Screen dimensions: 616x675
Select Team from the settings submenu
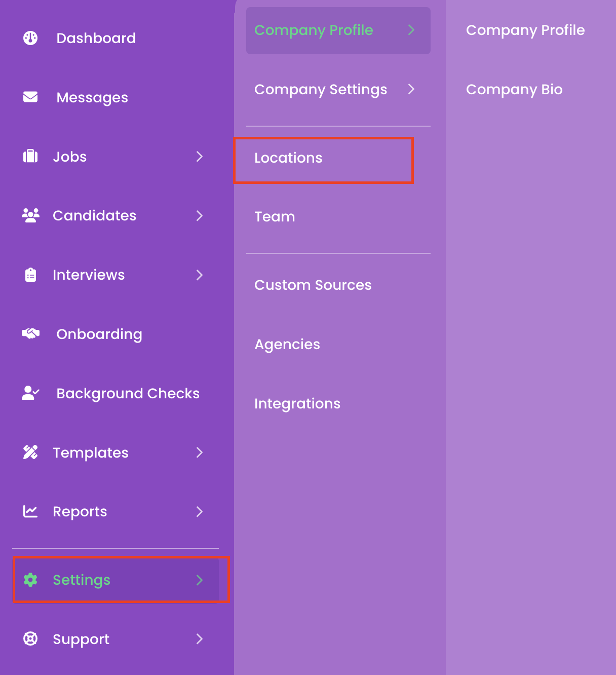pos(275,216)
